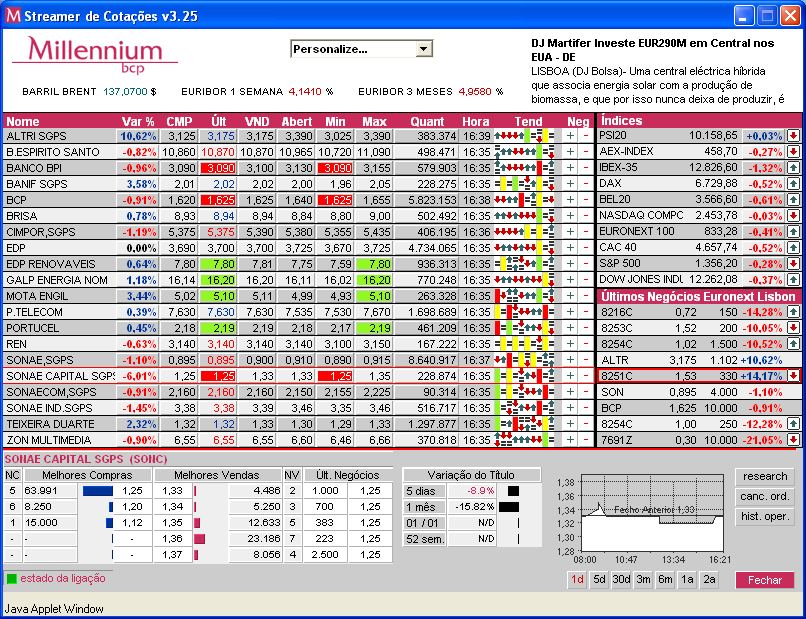Switch the chart range to 1a

(x=687, y=579)
